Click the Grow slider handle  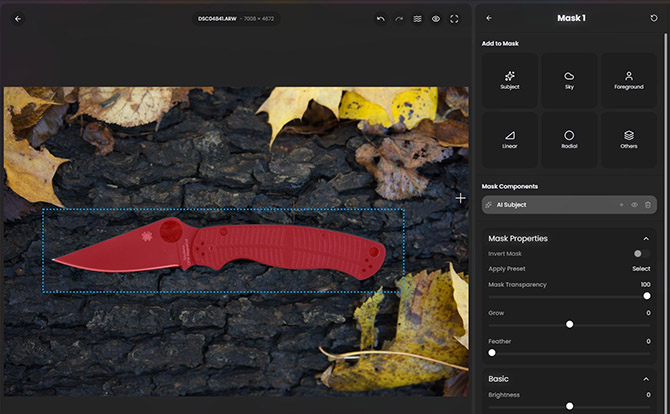(569, 324)
